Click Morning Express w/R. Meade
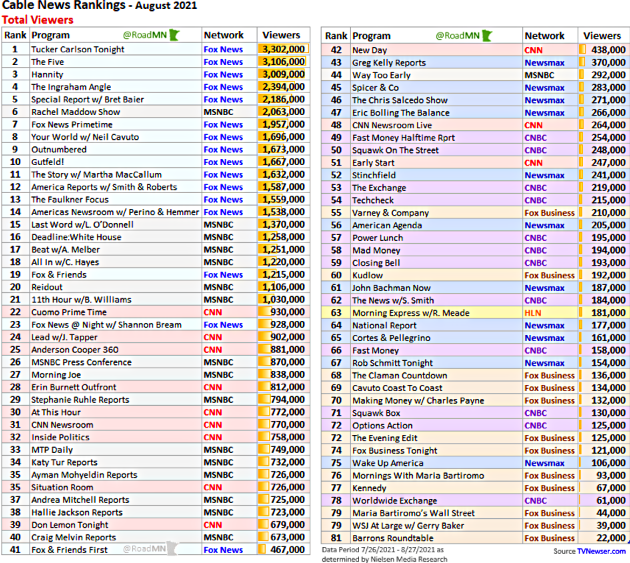The image size is (630, 563). click(x=411, y=313)
